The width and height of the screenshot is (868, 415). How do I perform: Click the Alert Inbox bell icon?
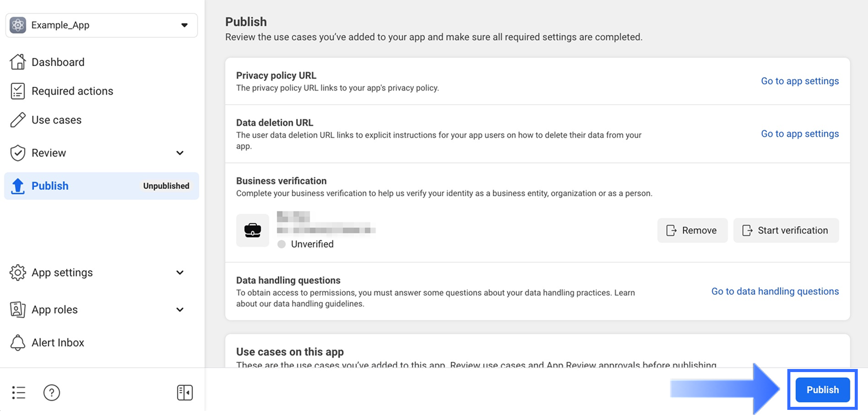pyautogui.click(x=18, y=342)
